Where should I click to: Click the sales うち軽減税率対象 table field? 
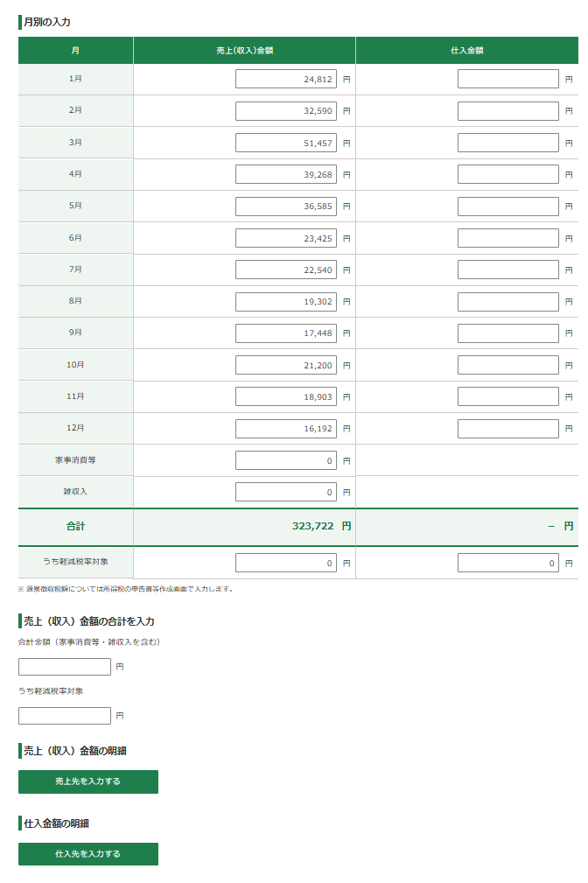tap(285, 563)
